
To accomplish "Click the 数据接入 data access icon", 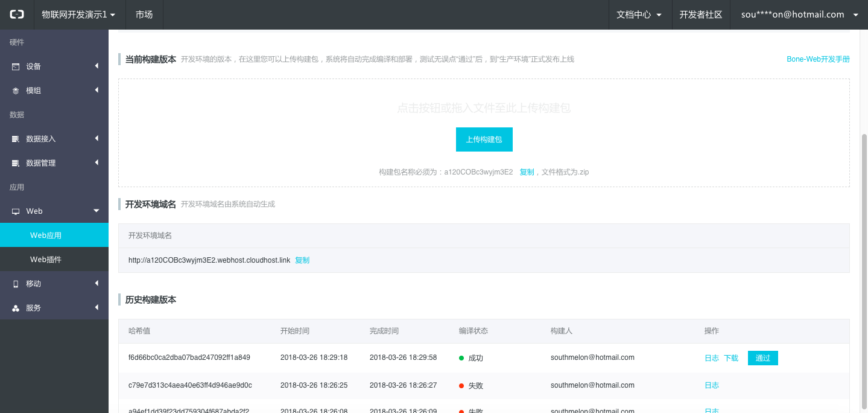I will point(16,139).
